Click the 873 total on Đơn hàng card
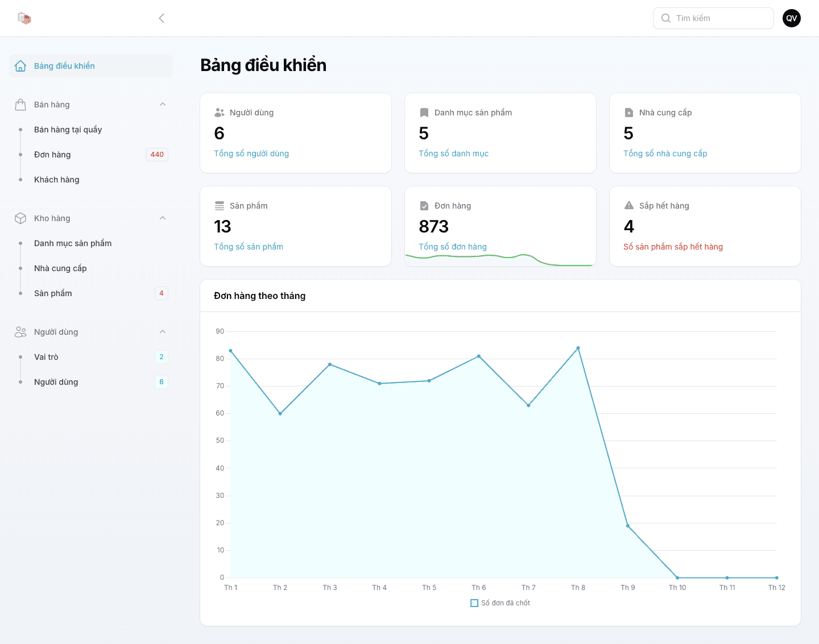 tap(434, 227)
